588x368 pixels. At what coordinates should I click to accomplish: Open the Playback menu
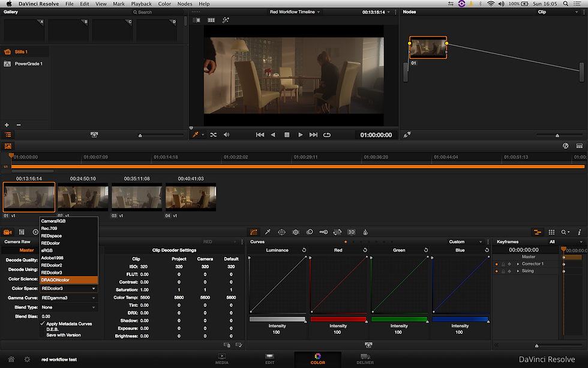(141, 4)
